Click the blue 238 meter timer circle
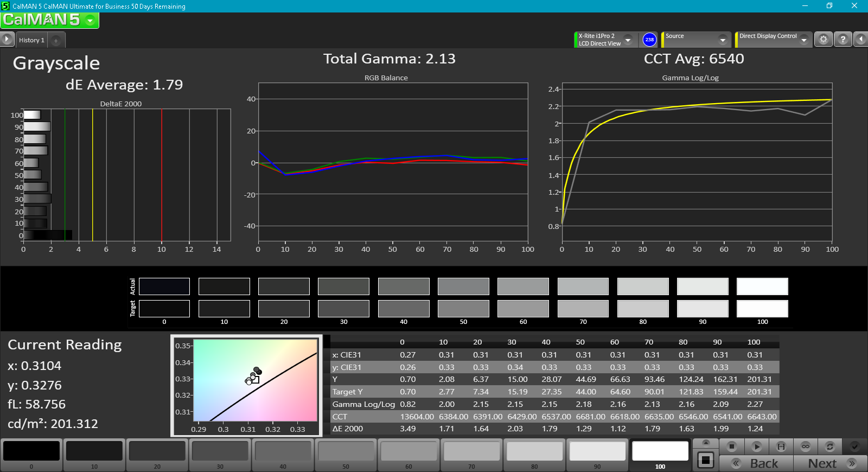 [x=649, y=40]
